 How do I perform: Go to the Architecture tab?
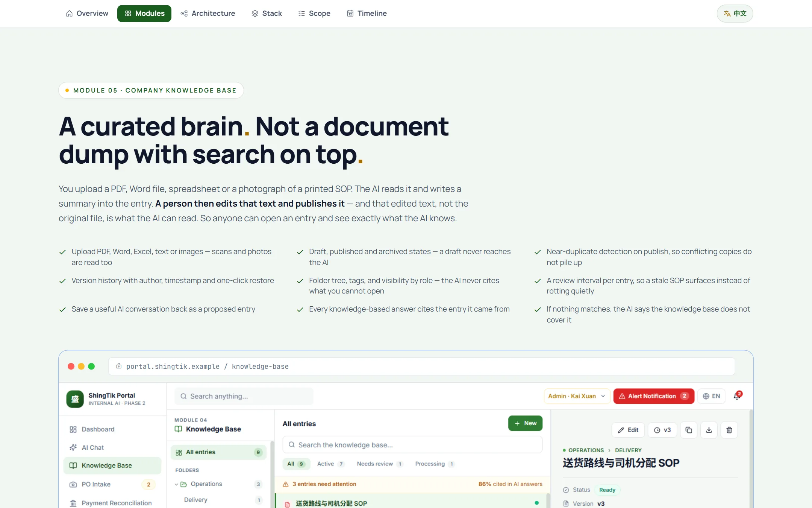208,14
